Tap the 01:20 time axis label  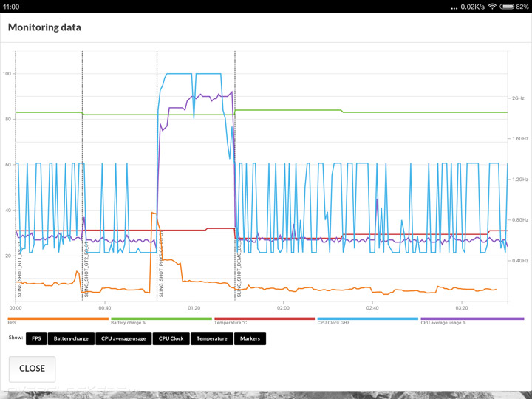[x=194, y=308]
